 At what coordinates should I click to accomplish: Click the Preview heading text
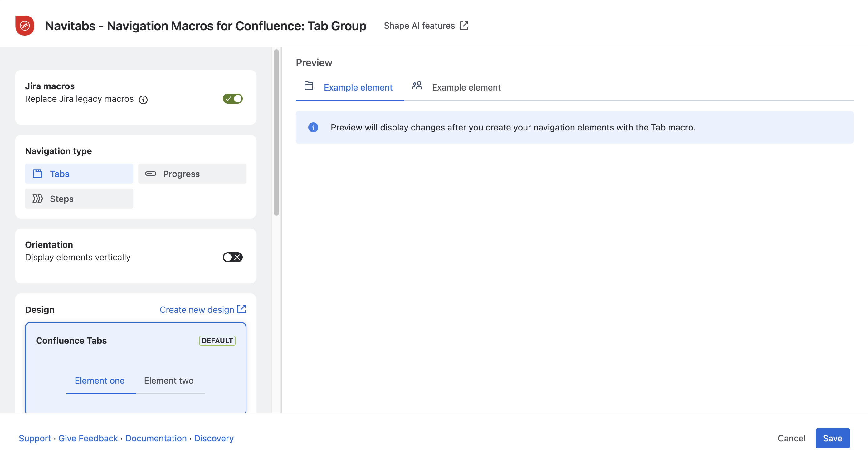pos(314,63)
